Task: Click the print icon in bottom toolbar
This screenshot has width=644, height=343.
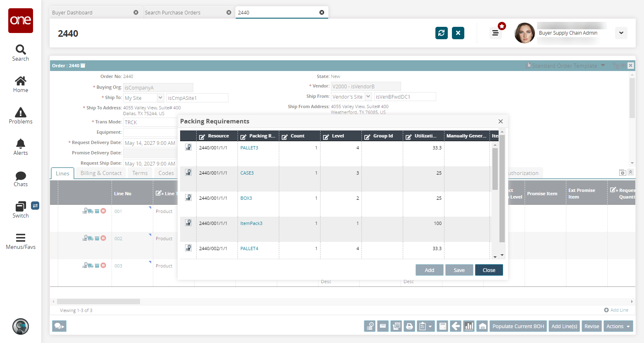Action: coord(409,326)
